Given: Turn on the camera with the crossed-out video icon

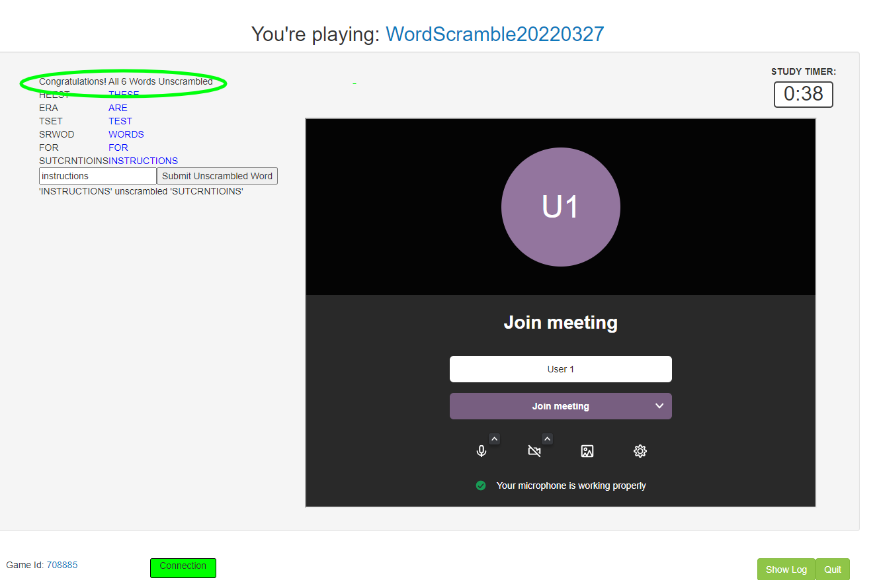Looking at the screenshot, I should 534,451.
